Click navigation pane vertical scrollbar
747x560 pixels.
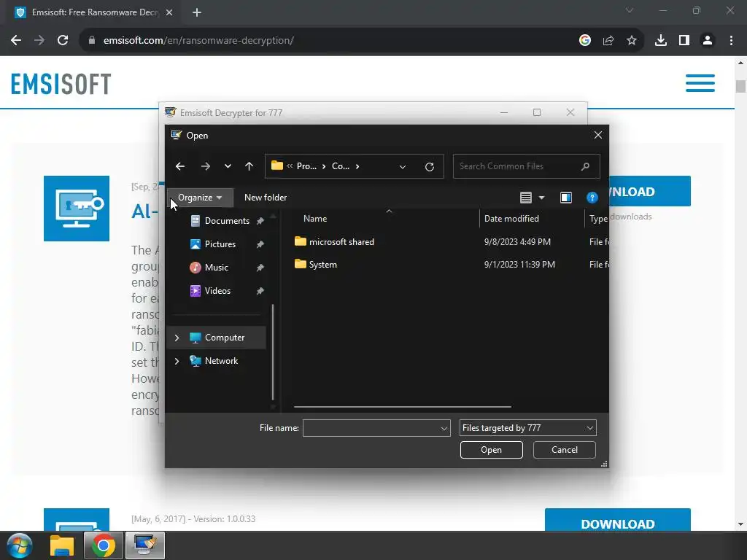pyautogui.click(x=273, y=352)
